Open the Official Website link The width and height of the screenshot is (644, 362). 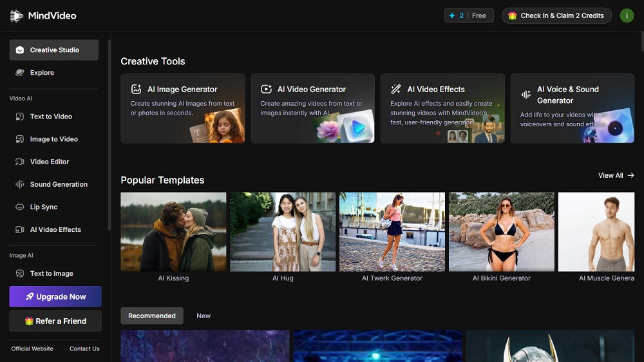point(32,348)
